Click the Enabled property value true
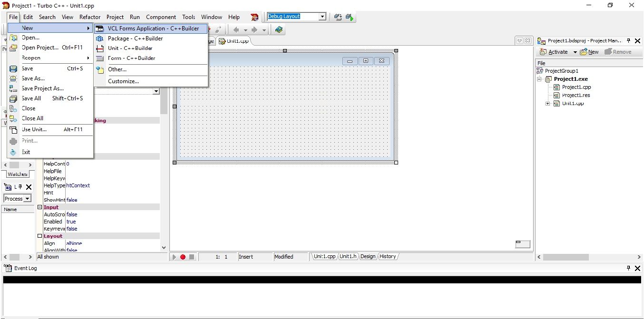This screenshot has width=644, height=319. (x=112, y=222)
